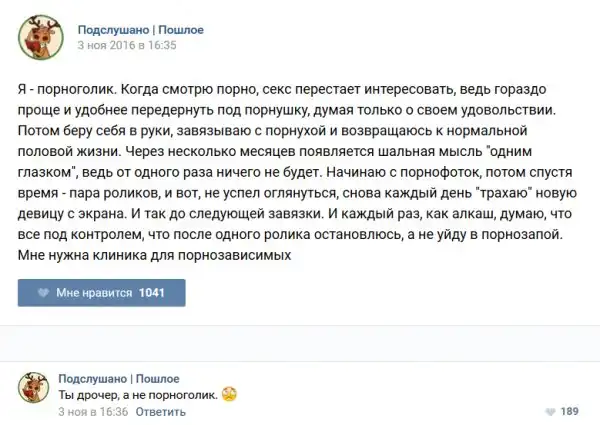Reply to the comment via "Ответить"
Viewport: 600px width, 425px height.
(160, 411)
